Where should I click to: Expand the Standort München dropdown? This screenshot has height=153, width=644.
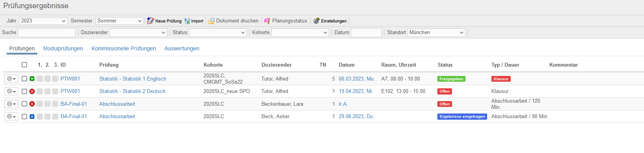[436, 33]
